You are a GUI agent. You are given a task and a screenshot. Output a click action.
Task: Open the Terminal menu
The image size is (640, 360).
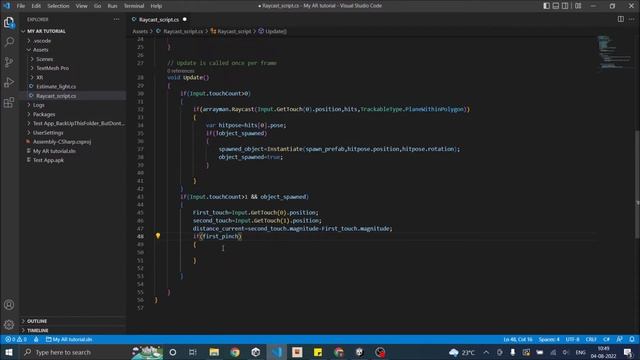(134, 6)
